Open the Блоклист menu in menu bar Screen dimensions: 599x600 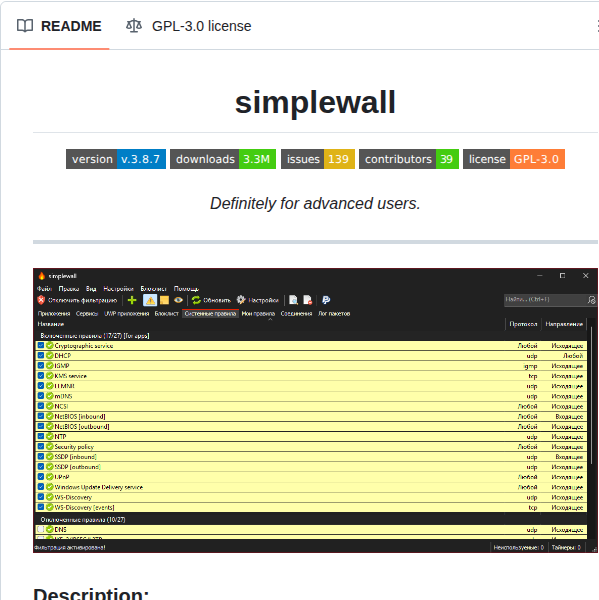coord(153,289)
